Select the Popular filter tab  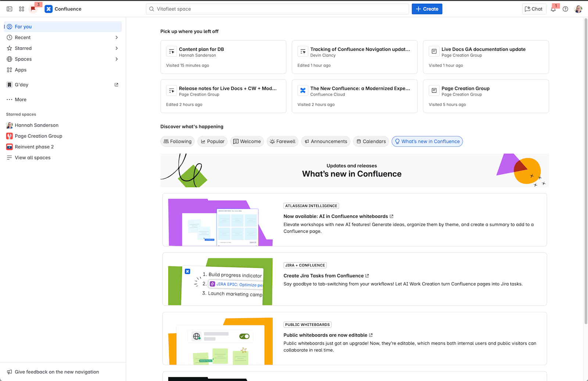click(212, 142)
